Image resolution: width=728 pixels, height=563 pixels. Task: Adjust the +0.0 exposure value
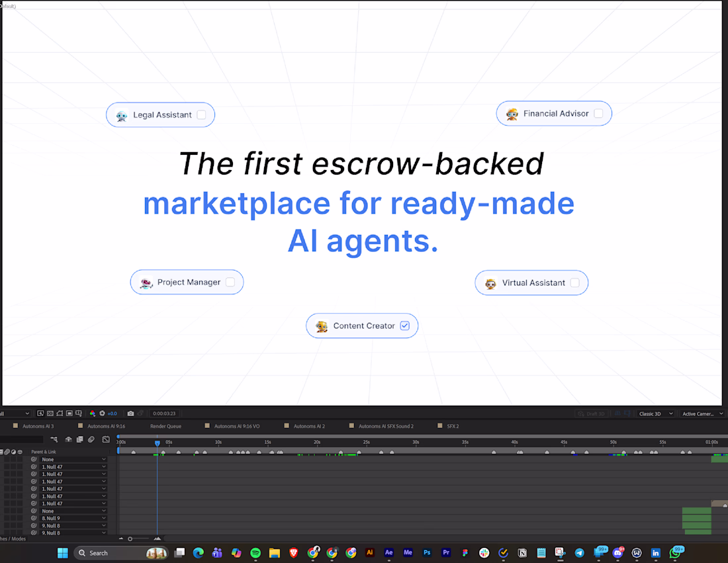click(113, 413)
